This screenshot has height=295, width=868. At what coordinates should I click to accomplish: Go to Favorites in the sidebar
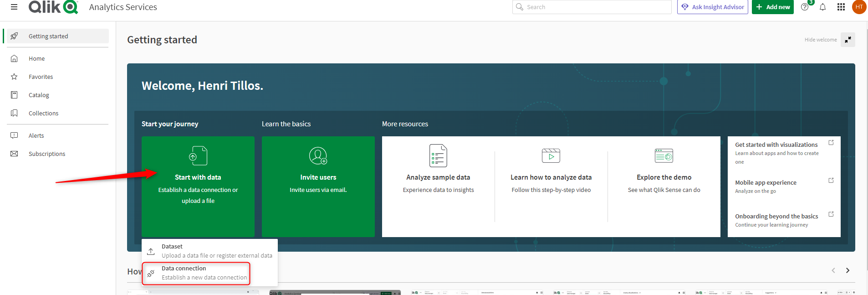[x=41, y=77]
